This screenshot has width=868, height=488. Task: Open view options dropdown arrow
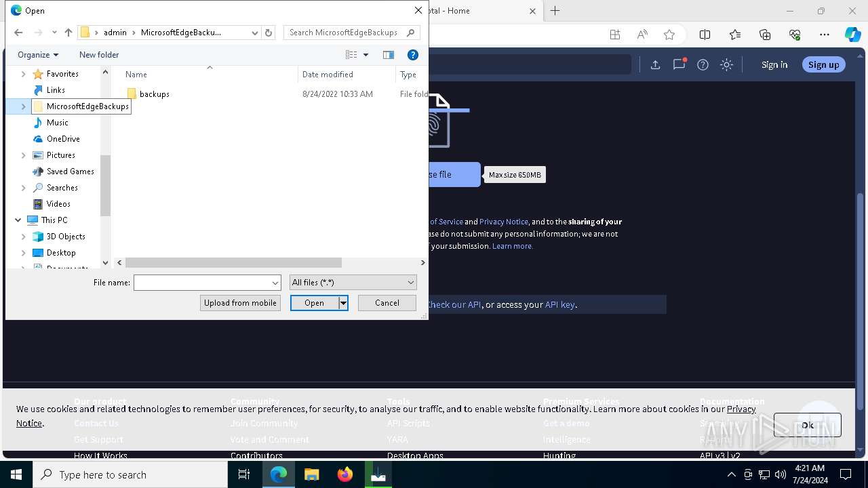[366, 55]
